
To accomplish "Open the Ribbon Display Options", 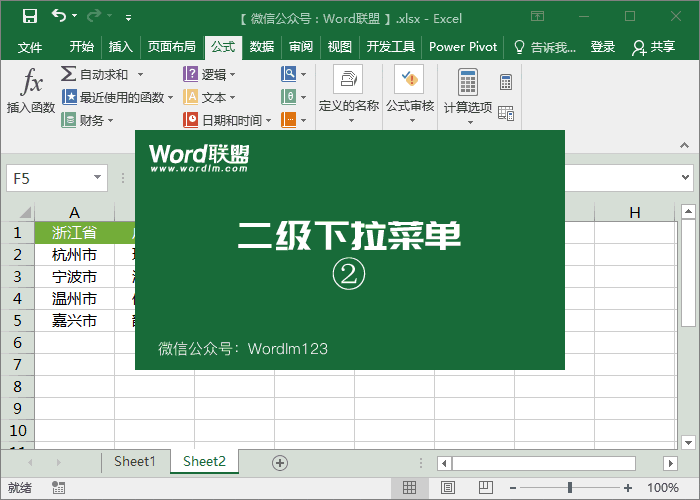I will coord(538,17).
